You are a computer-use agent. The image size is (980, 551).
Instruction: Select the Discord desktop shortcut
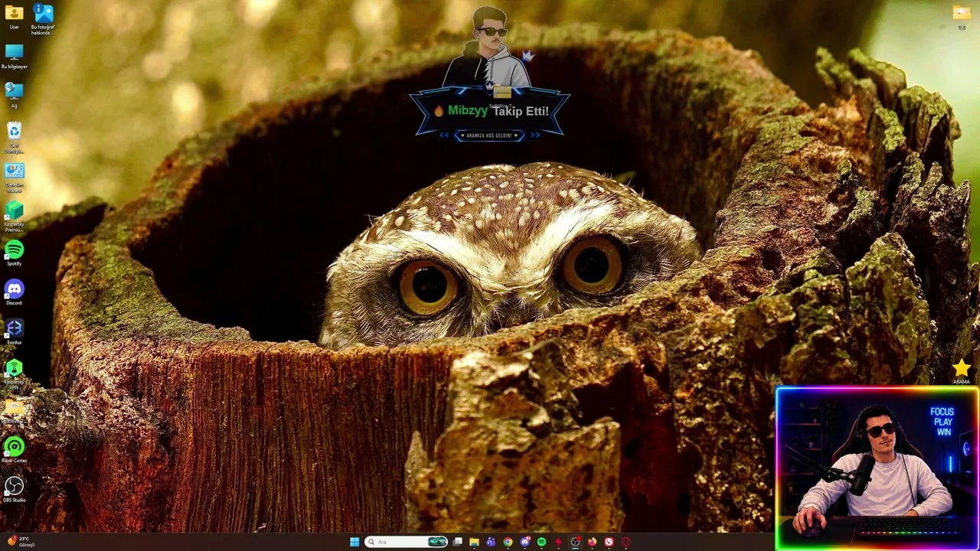(14, 293)
